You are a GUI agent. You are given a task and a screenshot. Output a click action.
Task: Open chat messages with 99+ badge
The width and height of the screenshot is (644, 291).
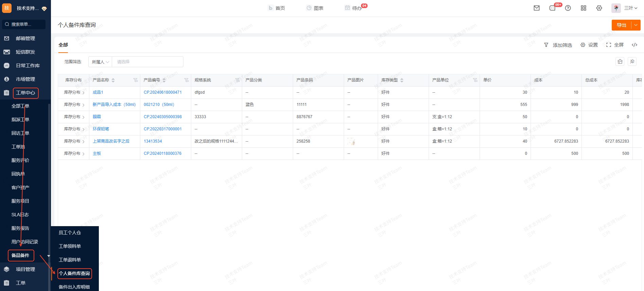(553, 8)
